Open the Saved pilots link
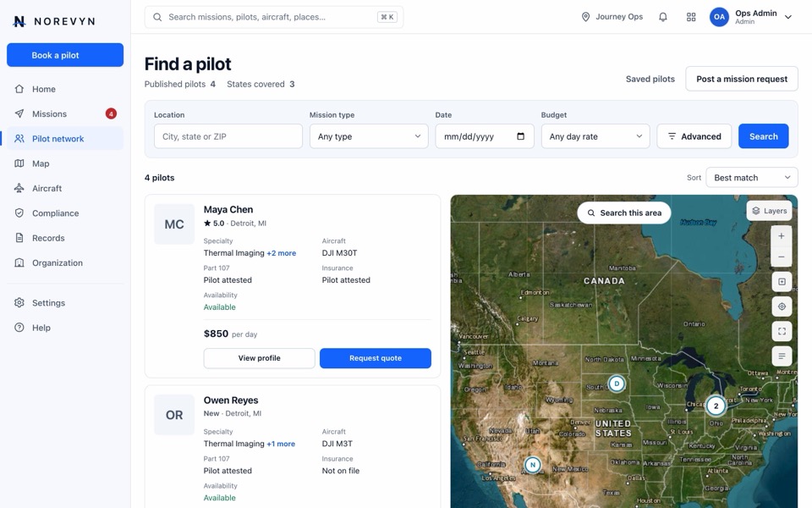 coord(650,79)
